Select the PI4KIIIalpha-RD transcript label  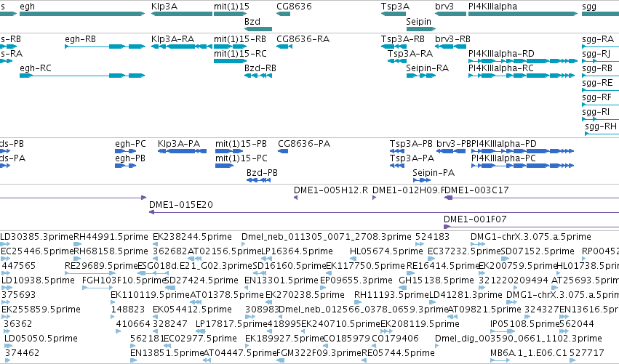coord(501,54)
